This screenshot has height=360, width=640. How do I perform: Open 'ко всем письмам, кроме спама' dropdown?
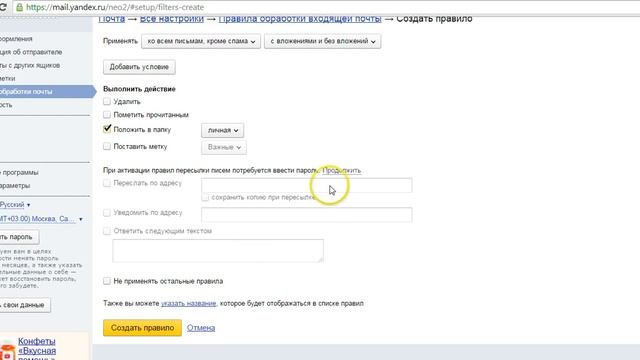pos(201,41)
